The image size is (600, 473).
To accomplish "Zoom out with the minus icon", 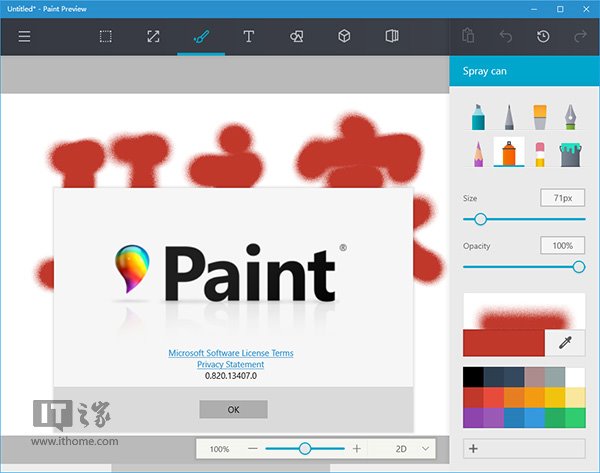I will 253,449.
